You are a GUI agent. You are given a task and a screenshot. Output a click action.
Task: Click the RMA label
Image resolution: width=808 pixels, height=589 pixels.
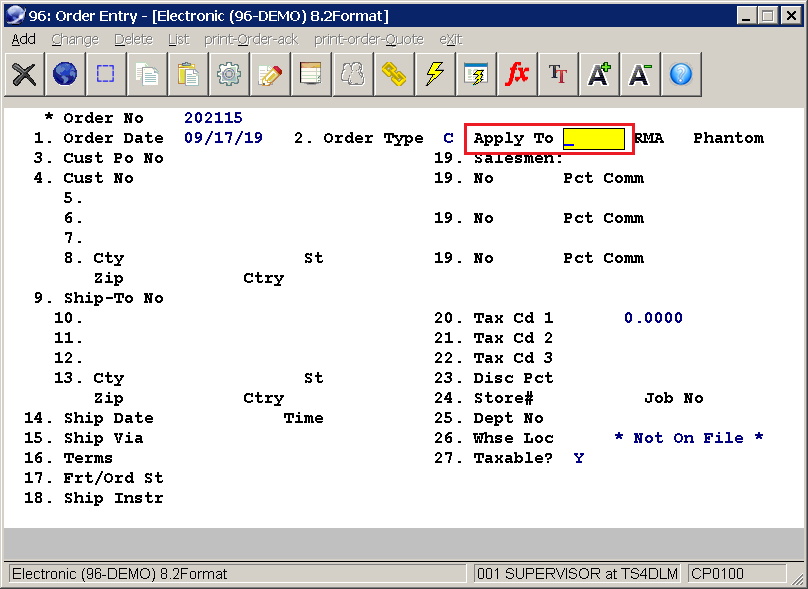pyautogui.click(x=649, y=138)
